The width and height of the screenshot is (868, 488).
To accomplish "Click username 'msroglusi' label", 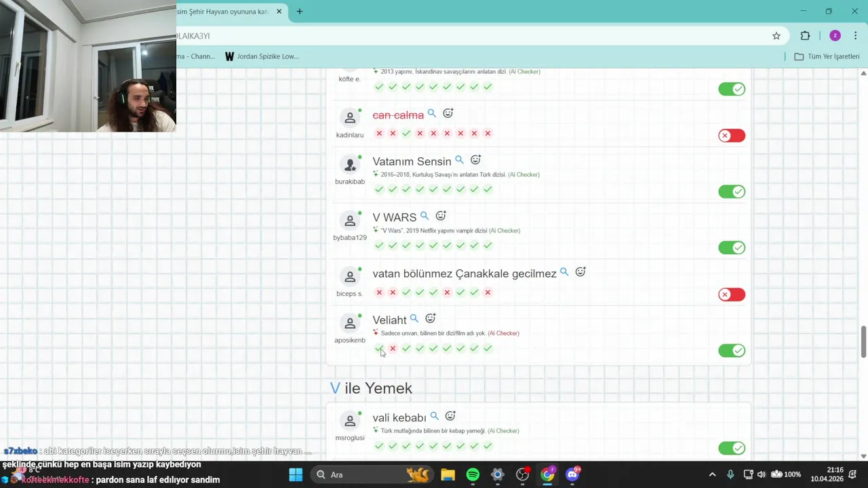I will [350, 438].
